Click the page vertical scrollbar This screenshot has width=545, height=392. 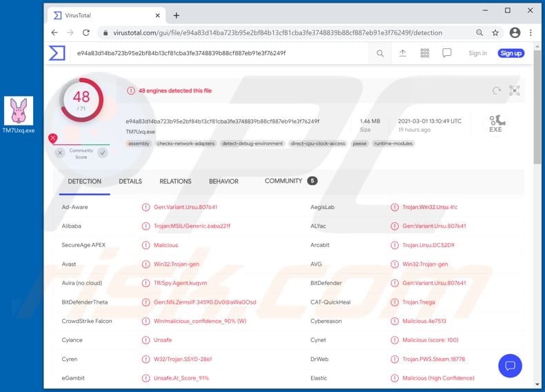[537, 108]
